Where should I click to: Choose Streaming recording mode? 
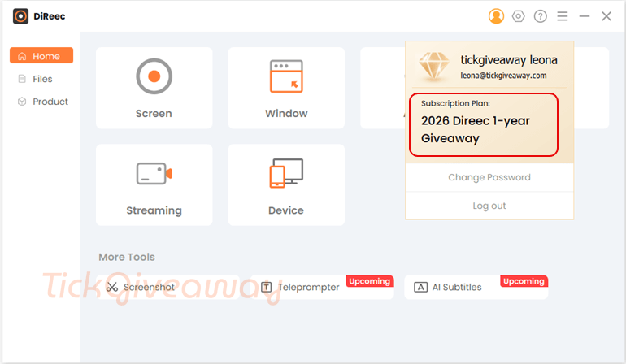click(154, 184)
